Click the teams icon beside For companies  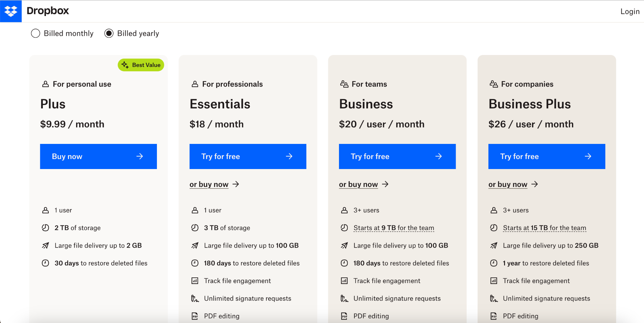point(493,84)
